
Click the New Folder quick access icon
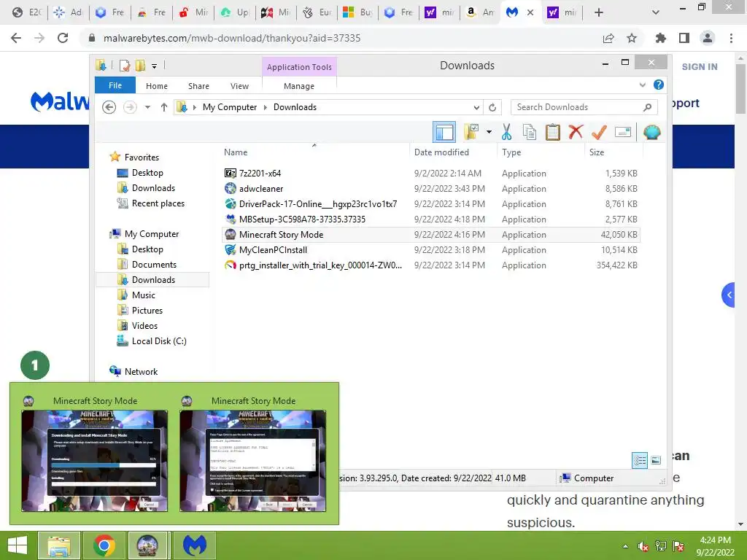coord(140,65)
